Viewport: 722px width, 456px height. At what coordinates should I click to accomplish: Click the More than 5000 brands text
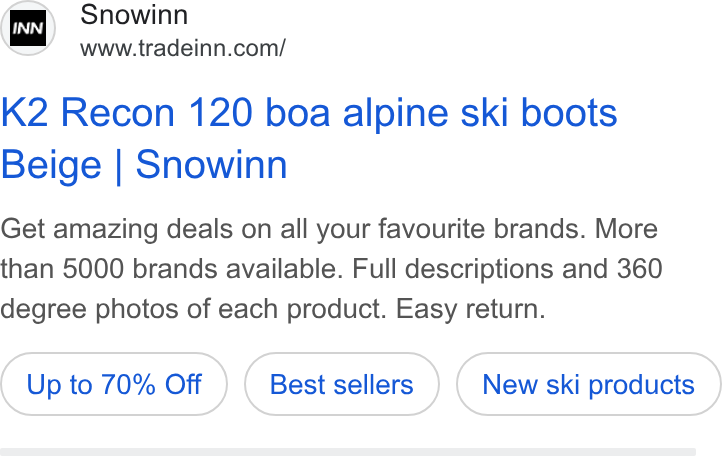click(329, 249)
